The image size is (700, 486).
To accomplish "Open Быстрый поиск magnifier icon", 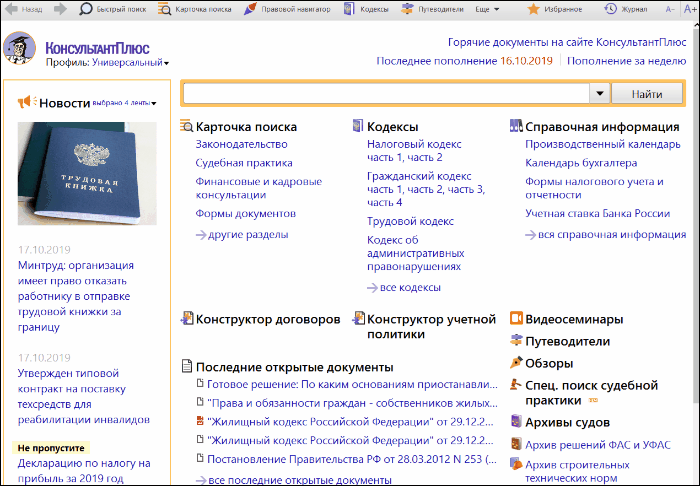I will (85, 9).
